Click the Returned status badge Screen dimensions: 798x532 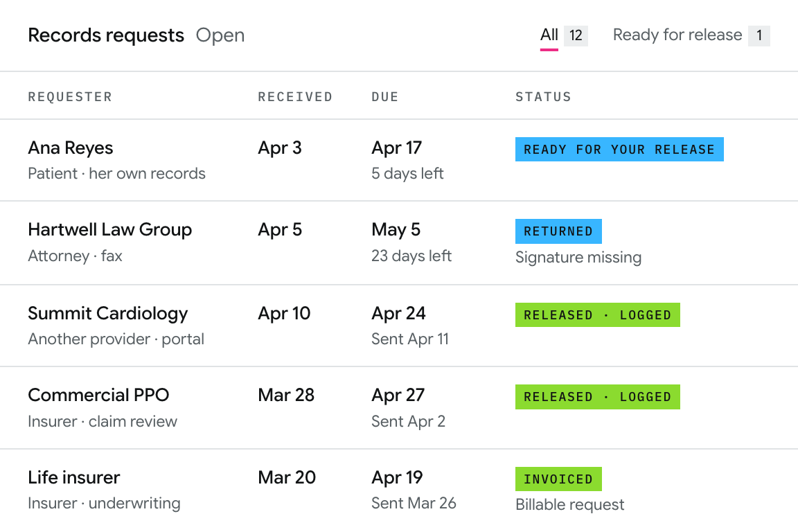point(558,231)
